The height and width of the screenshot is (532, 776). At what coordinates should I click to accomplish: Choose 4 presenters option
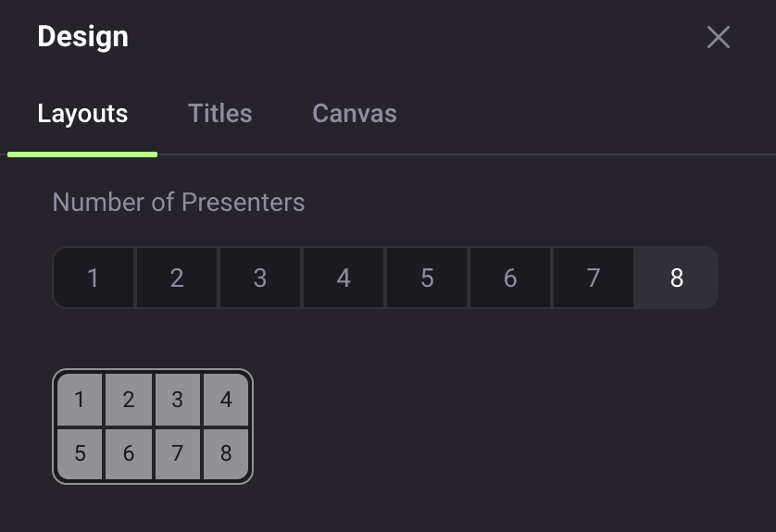pos(344,278)
